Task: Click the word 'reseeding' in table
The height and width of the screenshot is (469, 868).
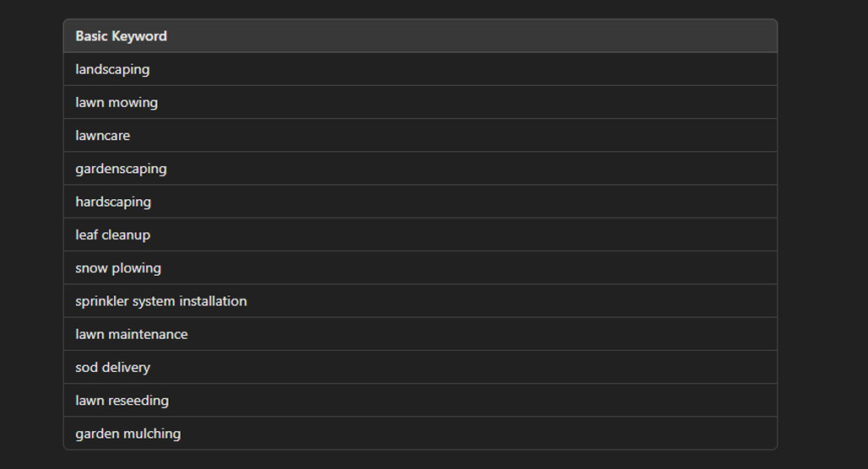Action: tap(138, 401)
